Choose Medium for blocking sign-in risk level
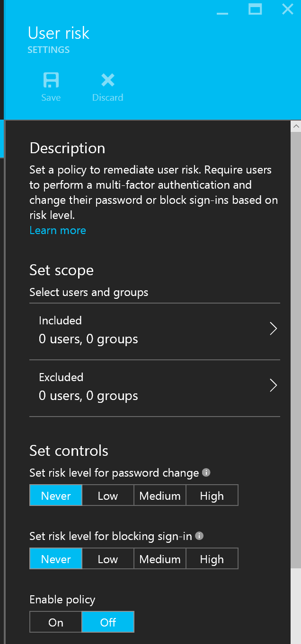The height and width of the screenshot is (644, 301). pos(160,559)
